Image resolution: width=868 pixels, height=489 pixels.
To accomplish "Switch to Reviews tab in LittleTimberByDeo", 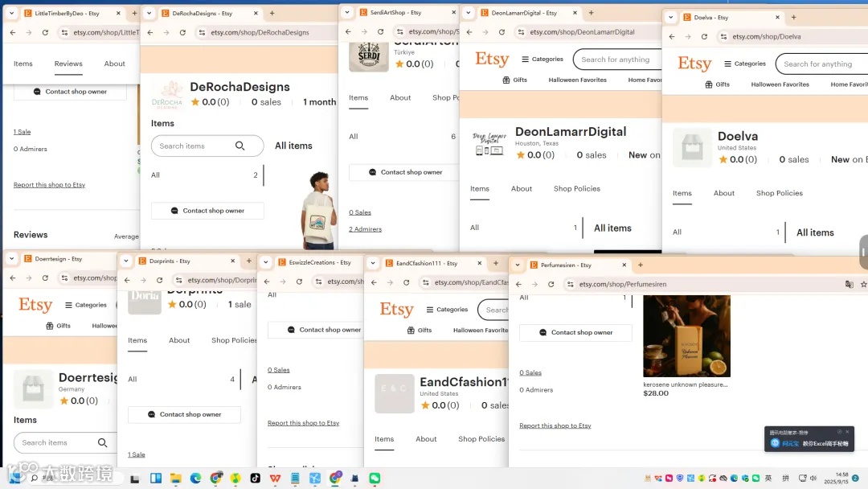I will point(68,64).
